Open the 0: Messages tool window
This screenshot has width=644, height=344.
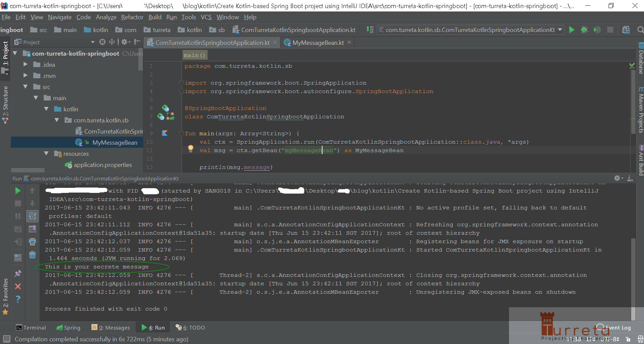[111, 327]
